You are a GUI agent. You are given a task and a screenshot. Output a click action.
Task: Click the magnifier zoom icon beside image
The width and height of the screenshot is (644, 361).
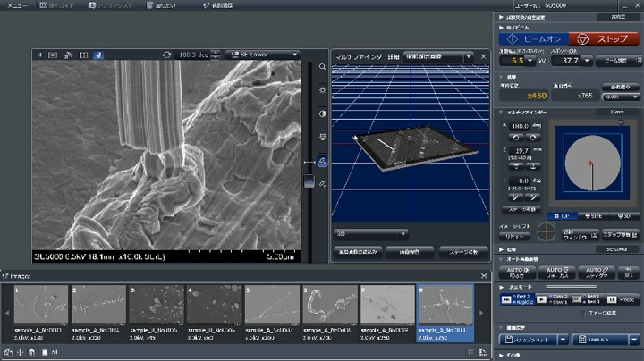click(x=322, y=67)
